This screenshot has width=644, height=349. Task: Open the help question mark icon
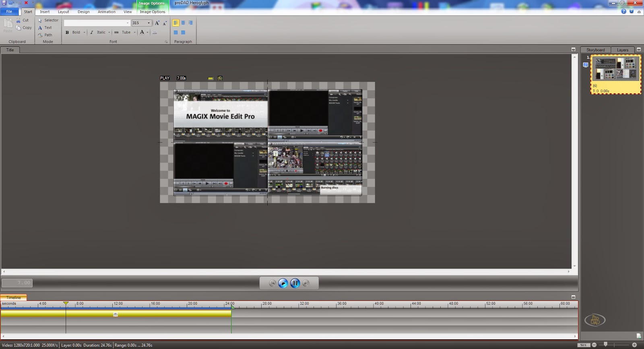click(623, 11)
